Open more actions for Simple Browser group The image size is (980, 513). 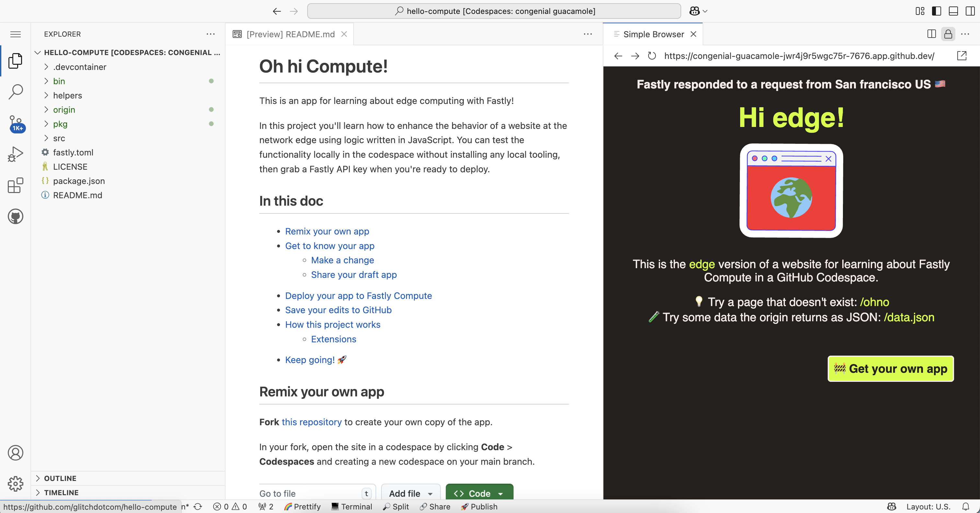965,34
